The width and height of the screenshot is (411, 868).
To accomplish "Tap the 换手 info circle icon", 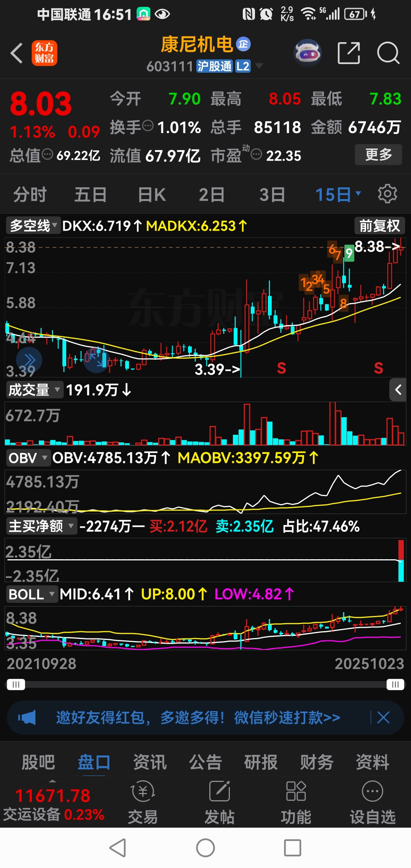I will 148,125.
